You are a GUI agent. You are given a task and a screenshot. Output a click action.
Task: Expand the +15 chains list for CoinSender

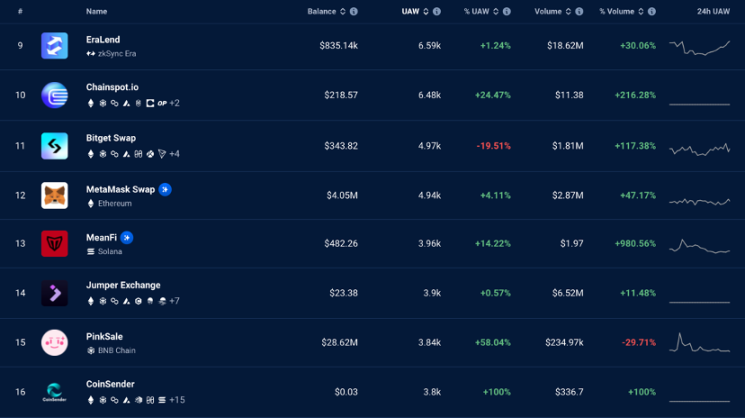click(x=176, y=400)
